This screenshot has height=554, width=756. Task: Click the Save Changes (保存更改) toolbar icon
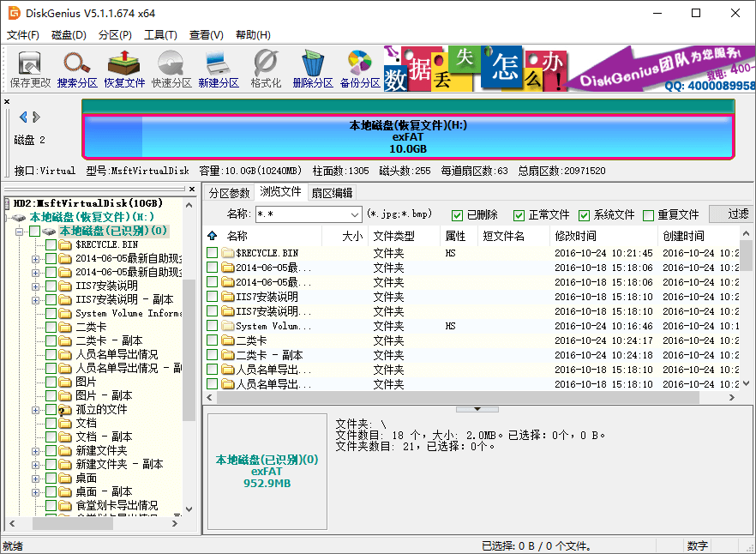pyautogui.click(x=30, y=69)
